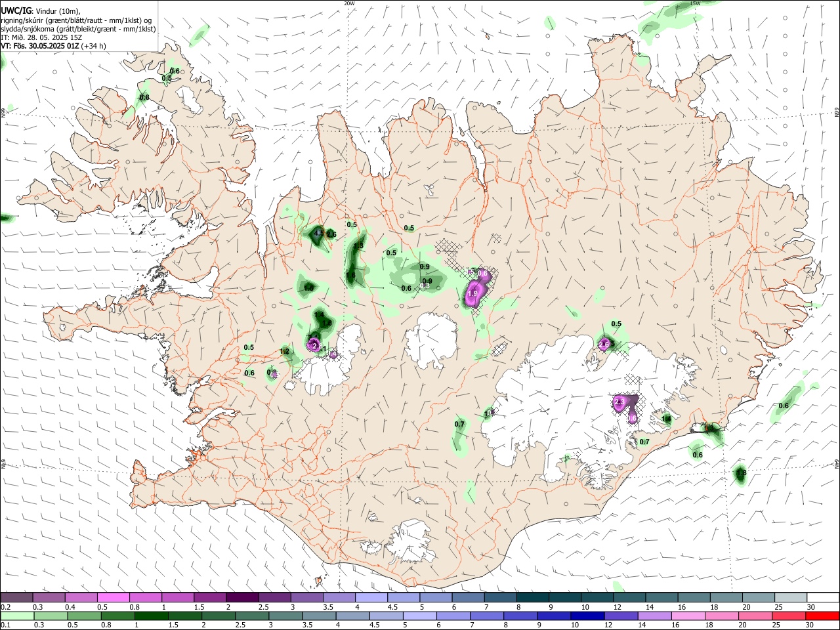Pick the magenta 1–1.5 swatch, upper legend

click(177, 597)
